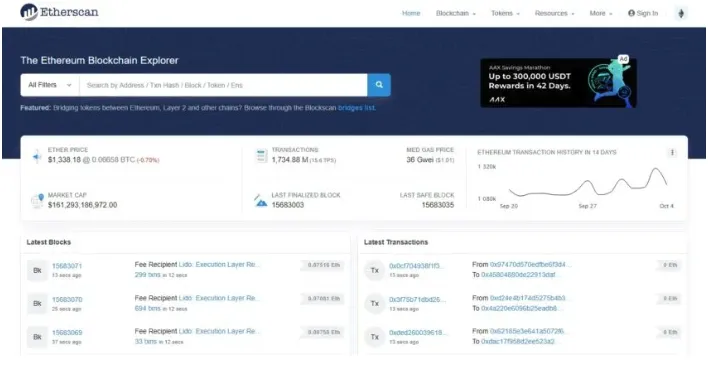
Task: Open sender address 0x97470d570edfbe6f3d4
Action: tap(531, 264)
